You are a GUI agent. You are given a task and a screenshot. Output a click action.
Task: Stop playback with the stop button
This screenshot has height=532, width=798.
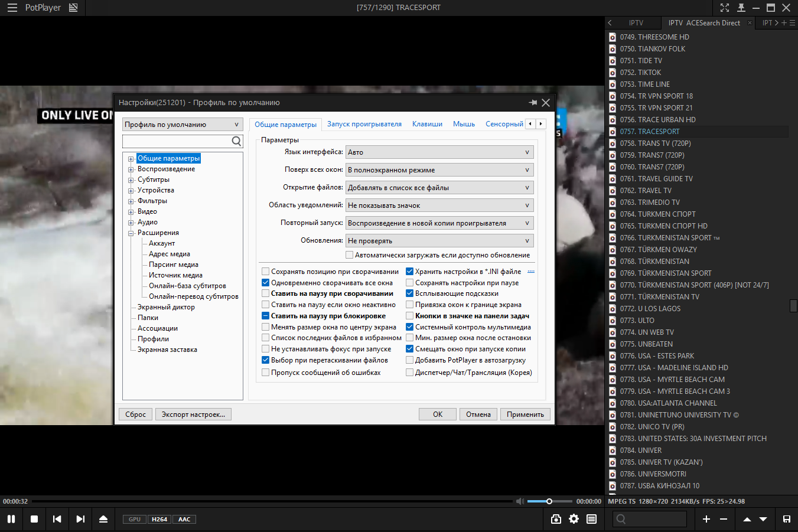pos(34,519)
